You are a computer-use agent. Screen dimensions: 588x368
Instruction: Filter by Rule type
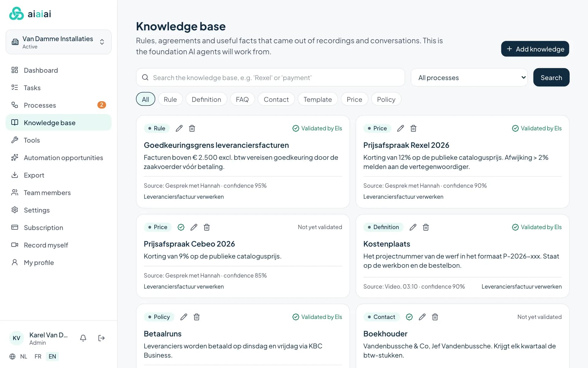pos(170,99)
